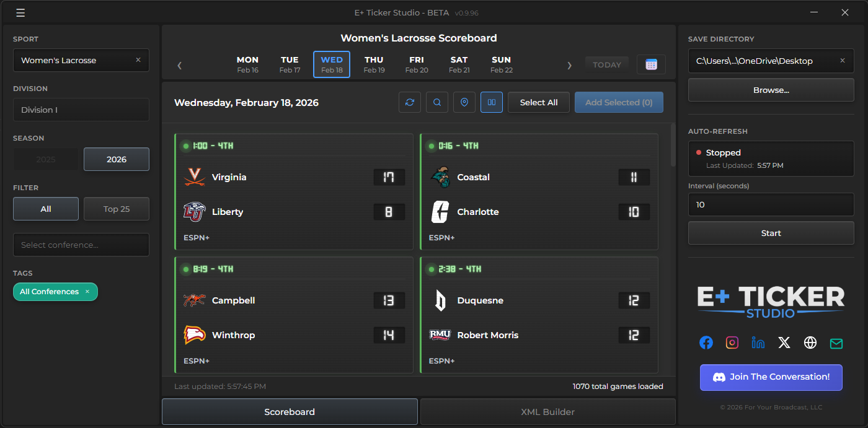Image resolution: width=868 pixels, height=428 pixels.
Task: Click the location pin icon
Action: pyautogui.click(x=464, y=102)
